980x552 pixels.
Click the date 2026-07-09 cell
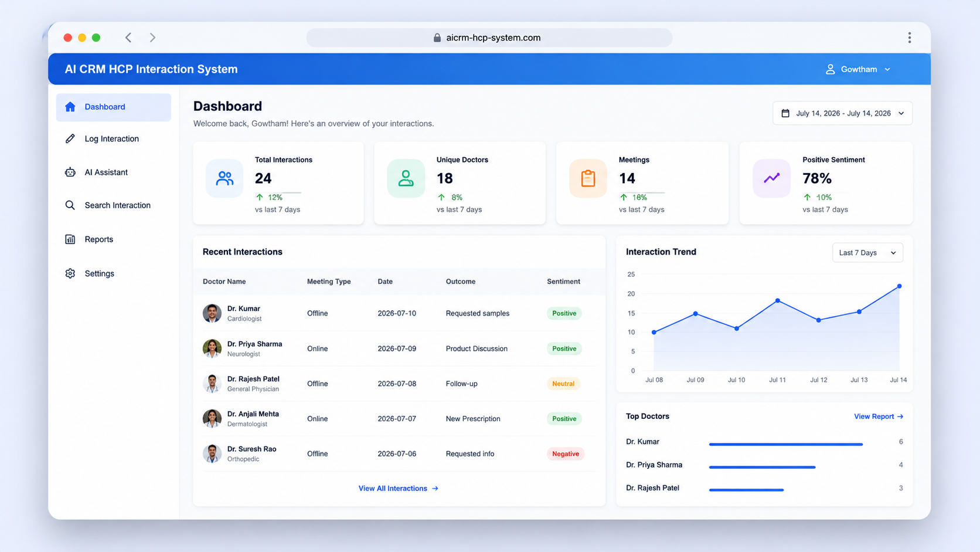pos(397,348)
